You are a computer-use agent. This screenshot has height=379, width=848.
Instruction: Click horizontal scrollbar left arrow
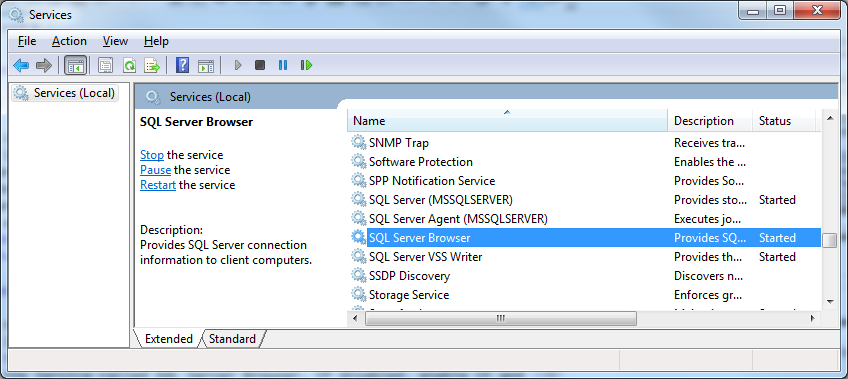coord(356,318)
